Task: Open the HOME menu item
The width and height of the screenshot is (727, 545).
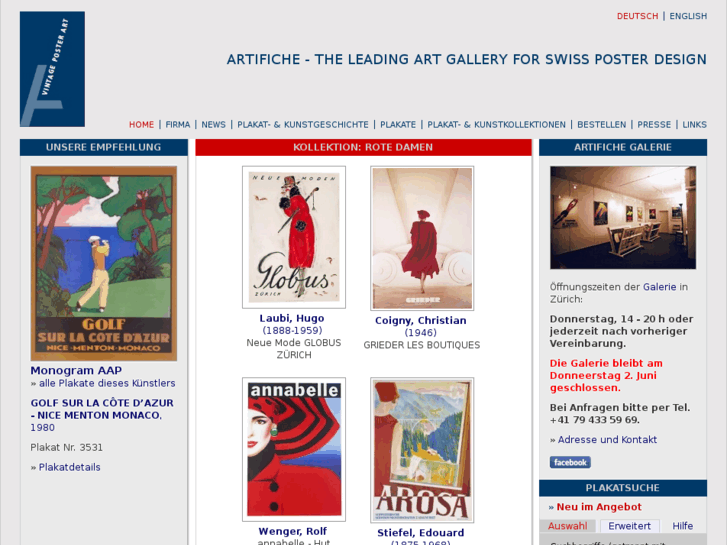Action: pyautogui.click(x=141, y=125)
